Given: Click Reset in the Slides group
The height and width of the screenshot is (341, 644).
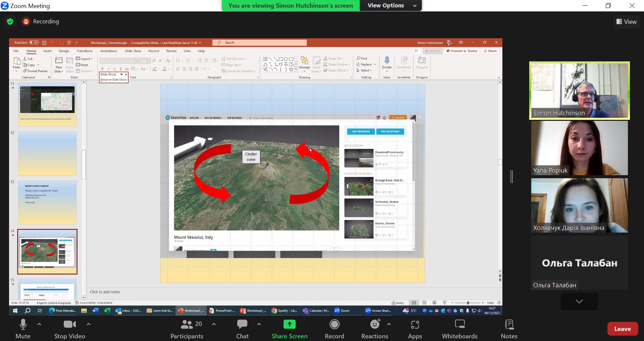Looking at the screenshot, I should (82, 65).
